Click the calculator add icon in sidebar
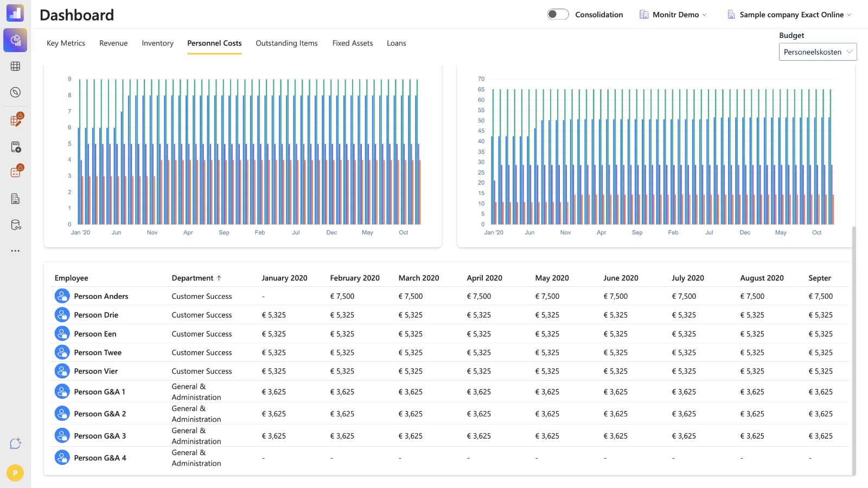 (x=15, y=147)
